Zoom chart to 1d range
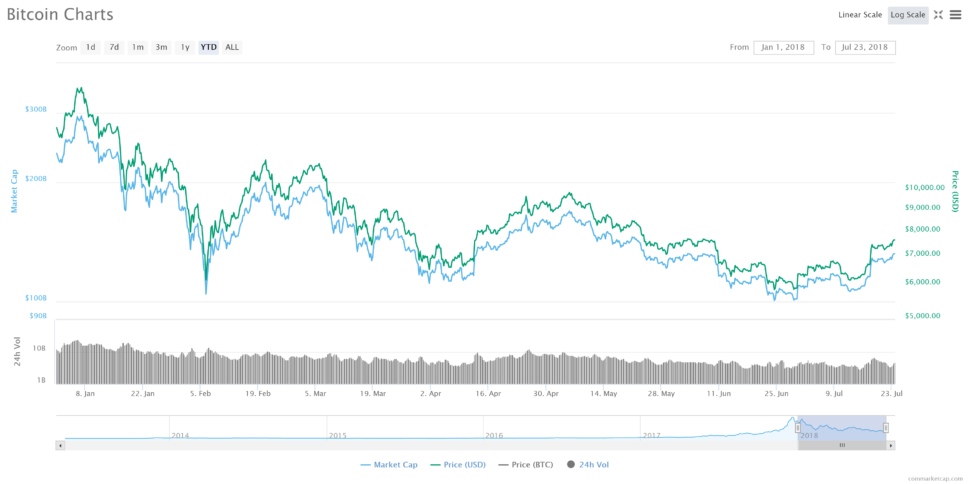980x484 pixels. click(90, 47)
